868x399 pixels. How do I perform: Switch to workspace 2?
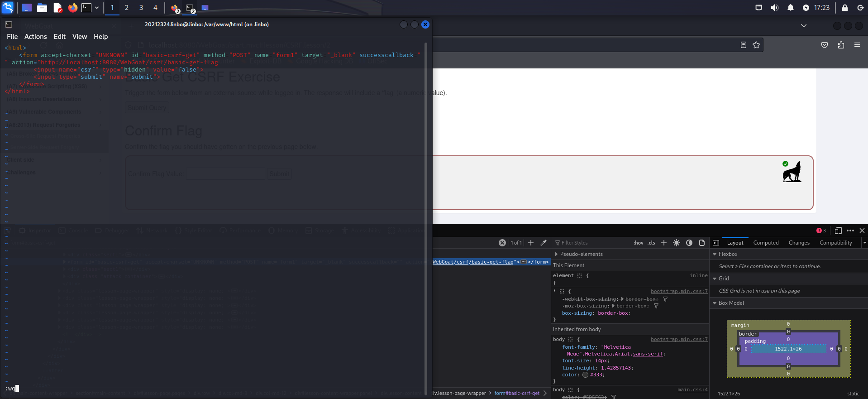pyautogui.click(x=127, y=8)
